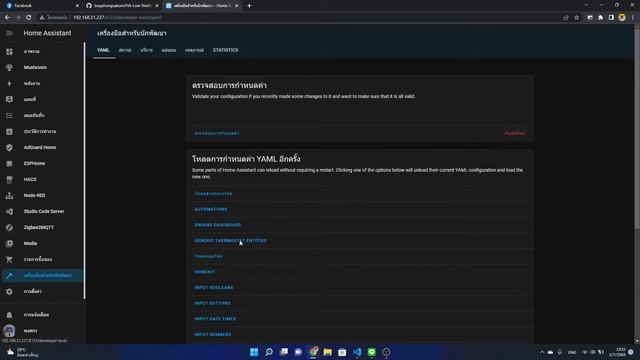Open developer tools hammer icon
The image size is (640, 360).
(9, 276)
